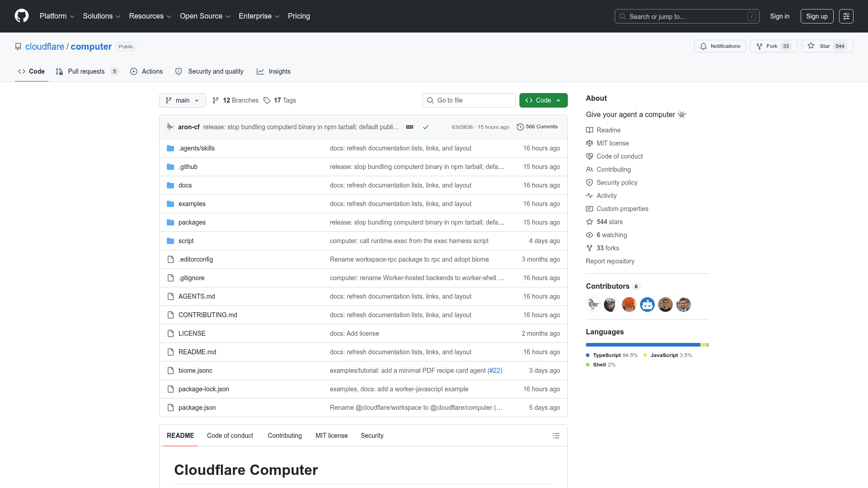
Task: Click the Shell 2% language entry
Action: pyautogui.click(x=601, y=365)
